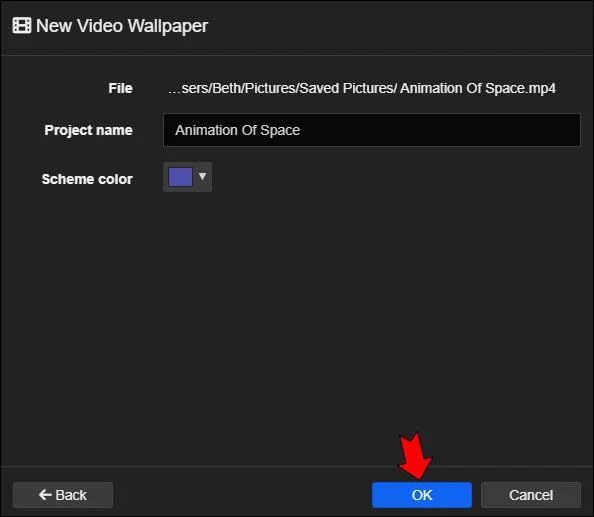594x517 pixels.
Task: Focus the Project name input field
Action: 372,130
